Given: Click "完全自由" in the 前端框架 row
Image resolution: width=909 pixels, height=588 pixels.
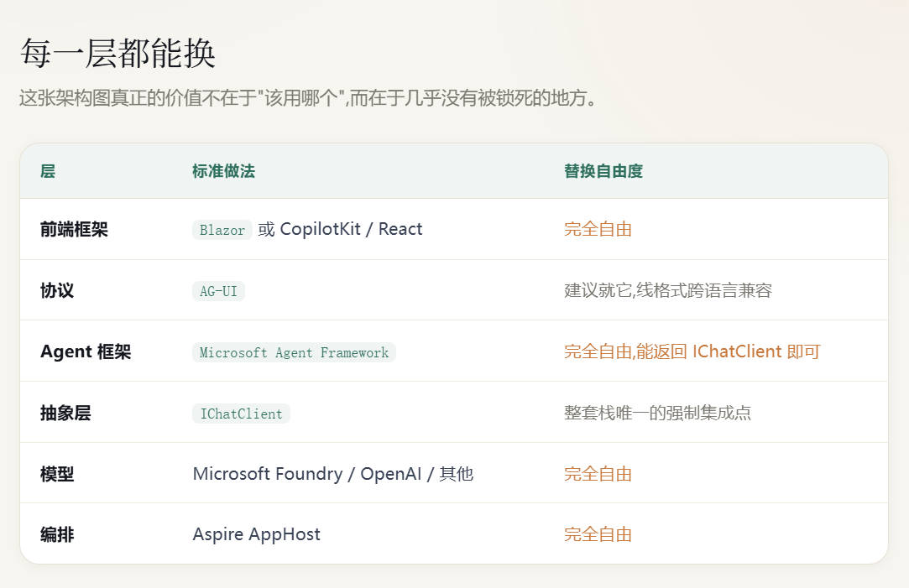Looking at the screenshot, I should pos(598,229).
